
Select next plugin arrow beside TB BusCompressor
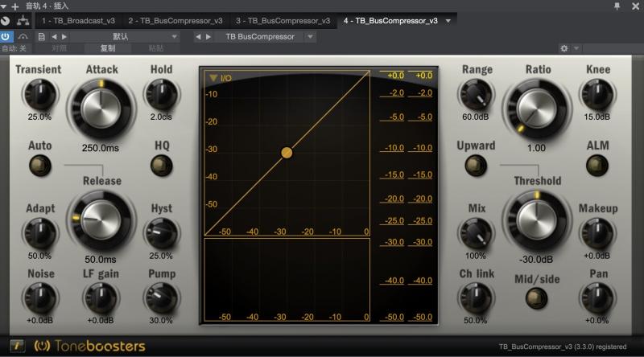(x=208, y=36)
